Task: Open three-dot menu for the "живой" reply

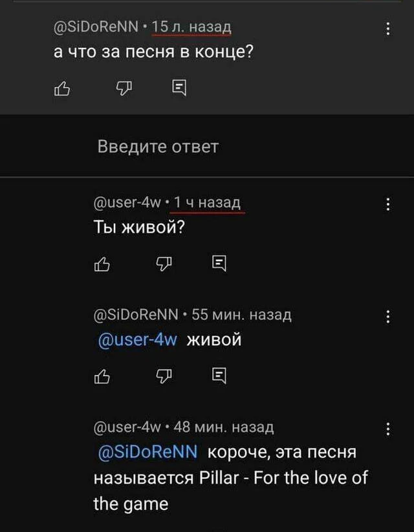Action: (387, 317)
